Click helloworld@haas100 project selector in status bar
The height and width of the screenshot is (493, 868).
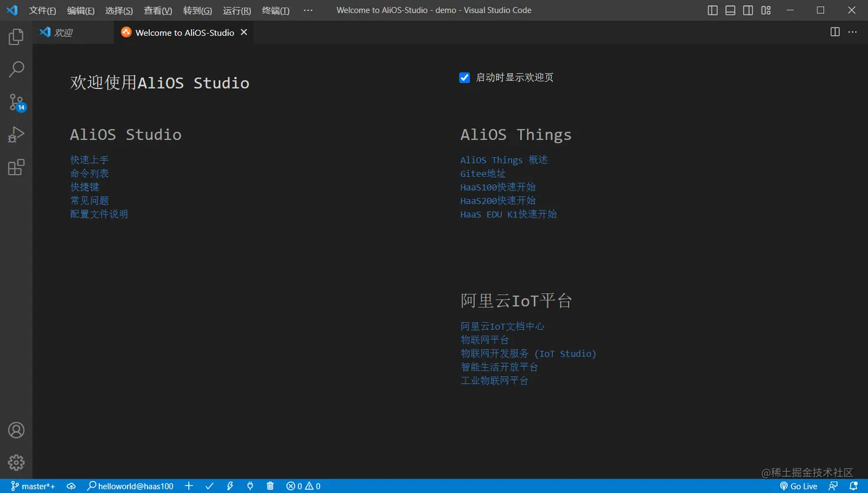click(x=130, y=486)
